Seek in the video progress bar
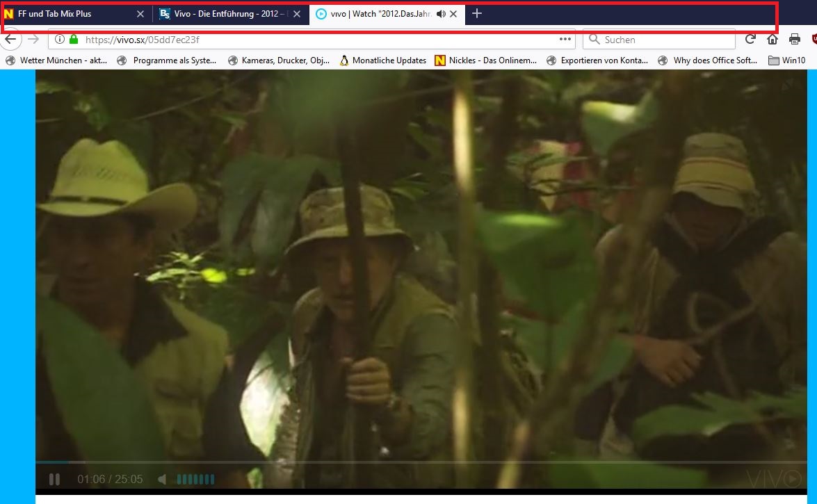The height and width of the screenshot is (504, 817). pos(421,462)
